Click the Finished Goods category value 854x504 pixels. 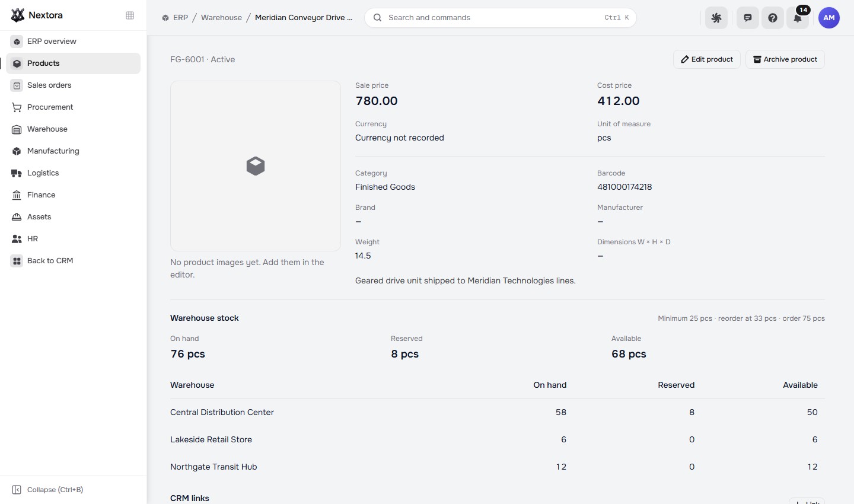385,187
